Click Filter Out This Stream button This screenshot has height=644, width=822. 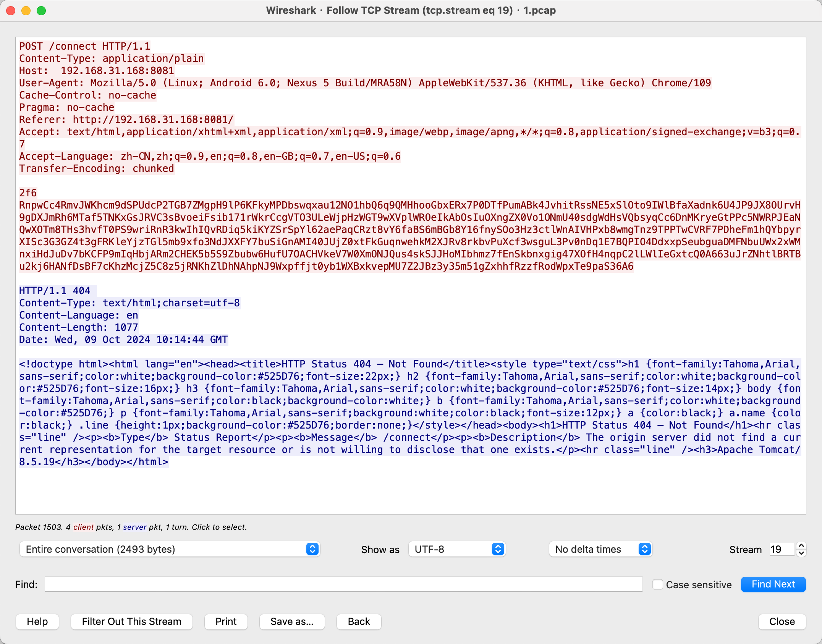click(x=131, y=621)
